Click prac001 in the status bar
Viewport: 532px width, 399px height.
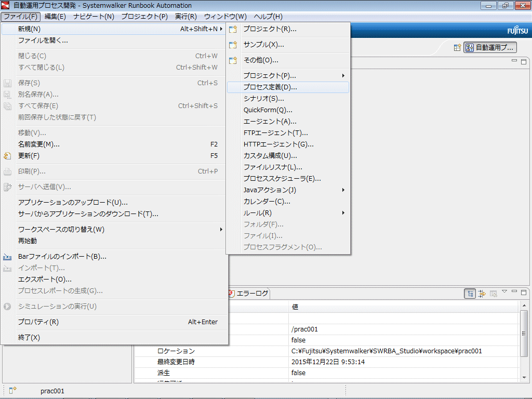(52, 391)
